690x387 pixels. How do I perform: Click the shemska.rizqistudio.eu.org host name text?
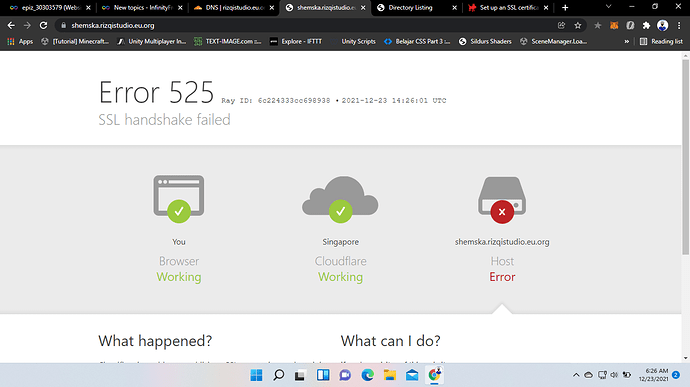click(502, 242)
